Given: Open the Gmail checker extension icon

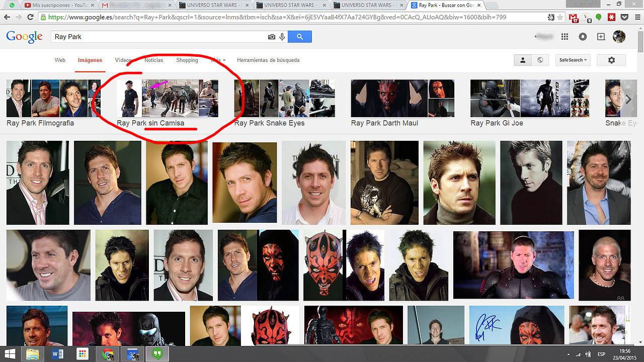Looking at the screenshot, I should [573, 17].
